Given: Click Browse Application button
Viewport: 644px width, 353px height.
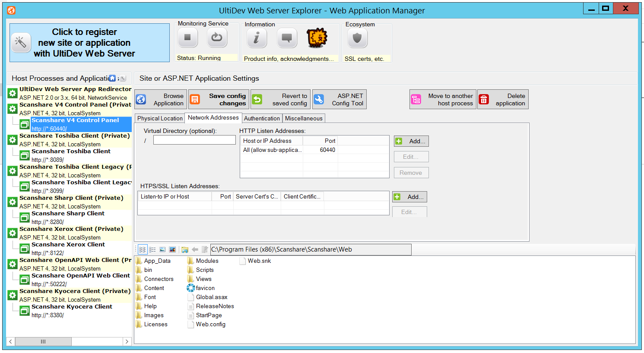Looking at the screenshot, I should tap(161, 99).
